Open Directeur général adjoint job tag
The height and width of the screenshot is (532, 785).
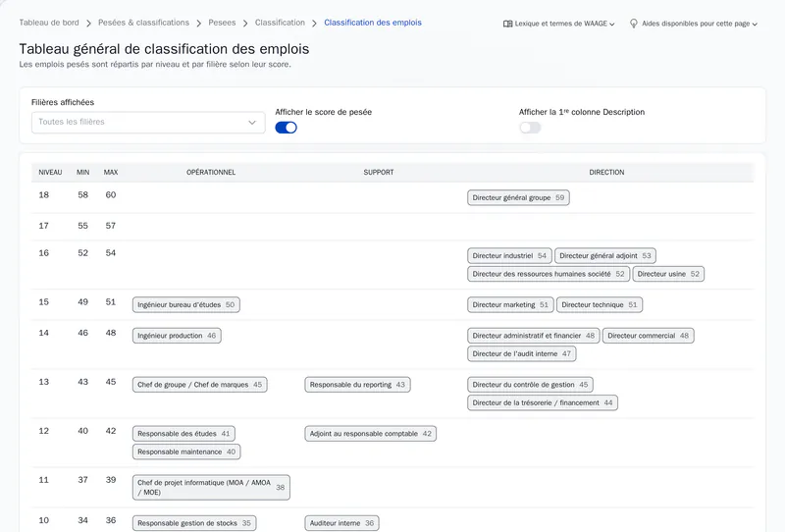604,256
